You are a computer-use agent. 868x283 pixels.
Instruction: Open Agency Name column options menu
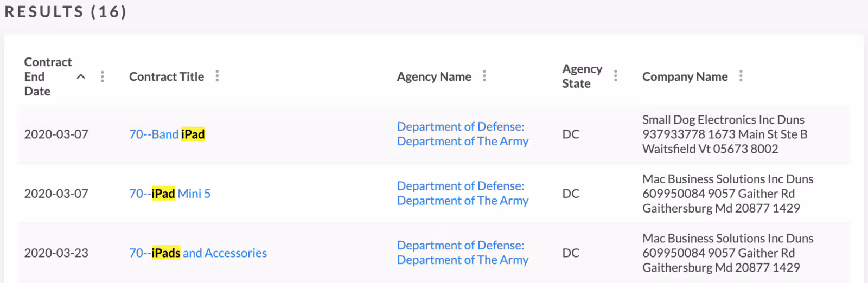coord(484,76)
